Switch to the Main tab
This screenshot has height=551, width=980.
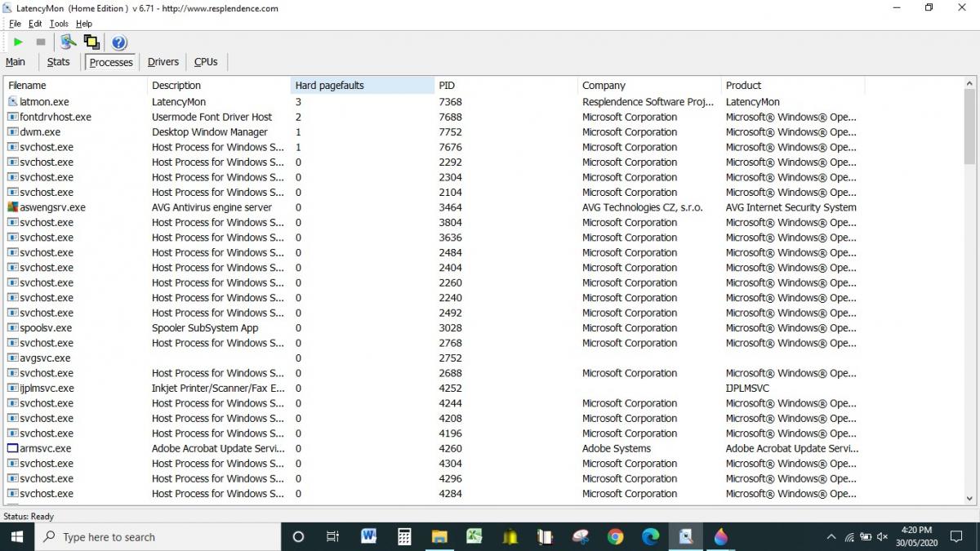click(16, 62)
